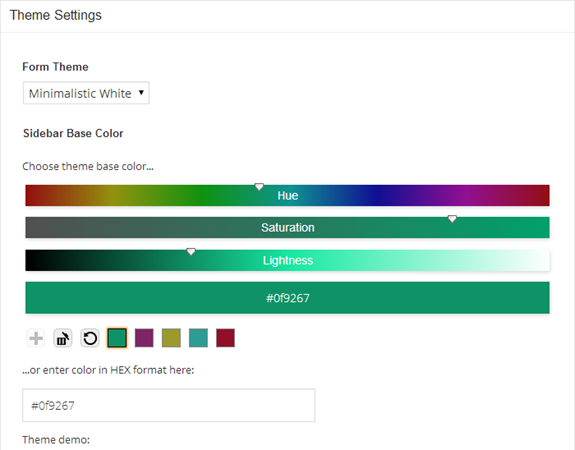Click the #0f9267 color preview bar
The height and width of the screenshot is (450, 575).
click(288, 298)
